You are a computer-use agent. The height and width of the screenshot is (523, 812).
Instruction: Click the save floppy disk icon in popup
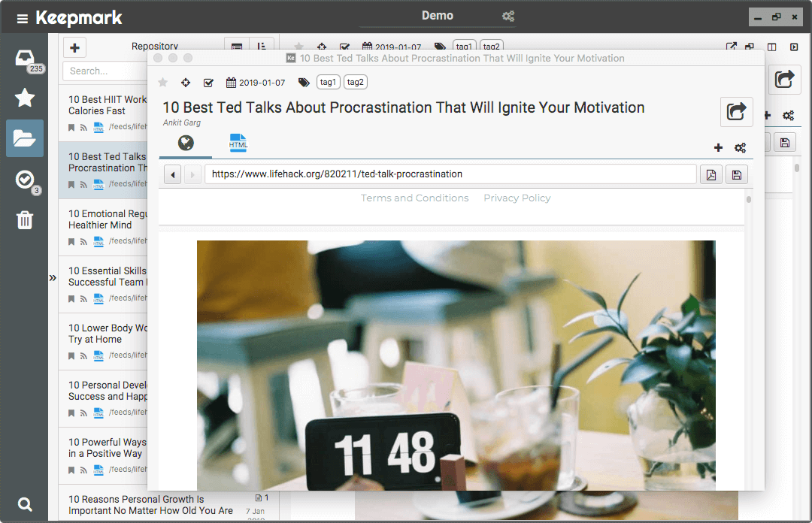point(736,174)
